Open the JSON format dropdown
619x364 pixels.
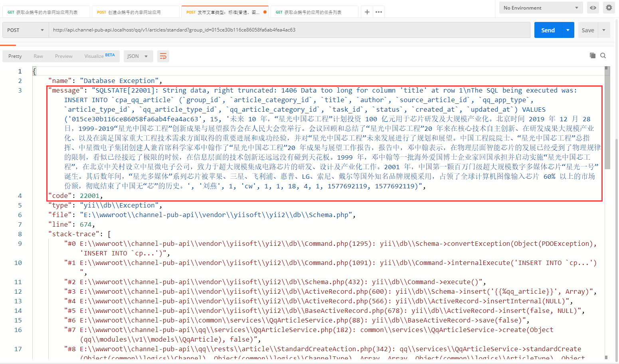tap(138, 56)
